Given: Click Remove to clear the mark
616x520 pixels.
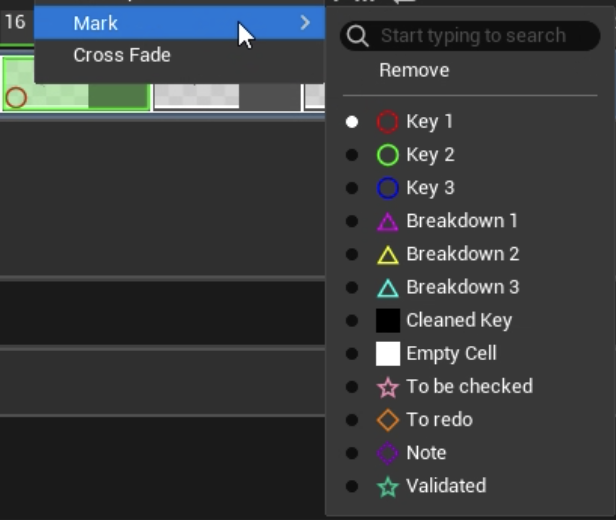Looking at the screenshot, I should click(414, 70).
